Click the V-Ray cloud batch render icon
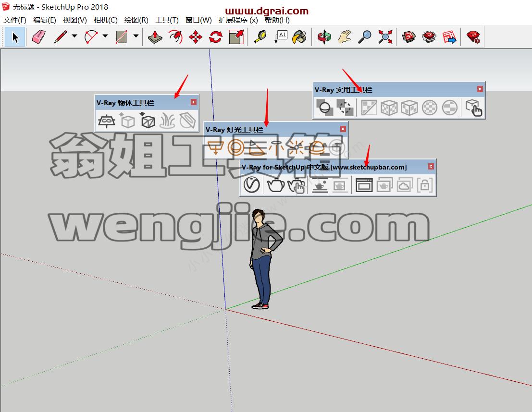 click(404, 185)
